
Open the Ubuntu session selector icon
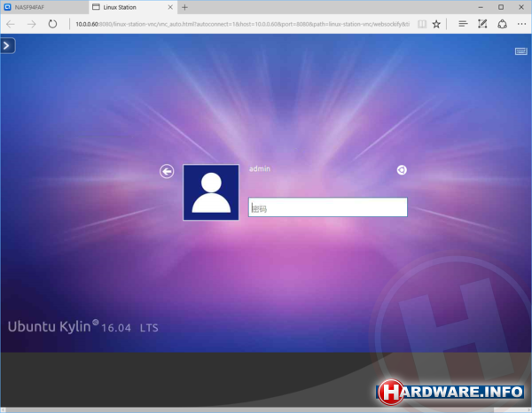[402, 170]
